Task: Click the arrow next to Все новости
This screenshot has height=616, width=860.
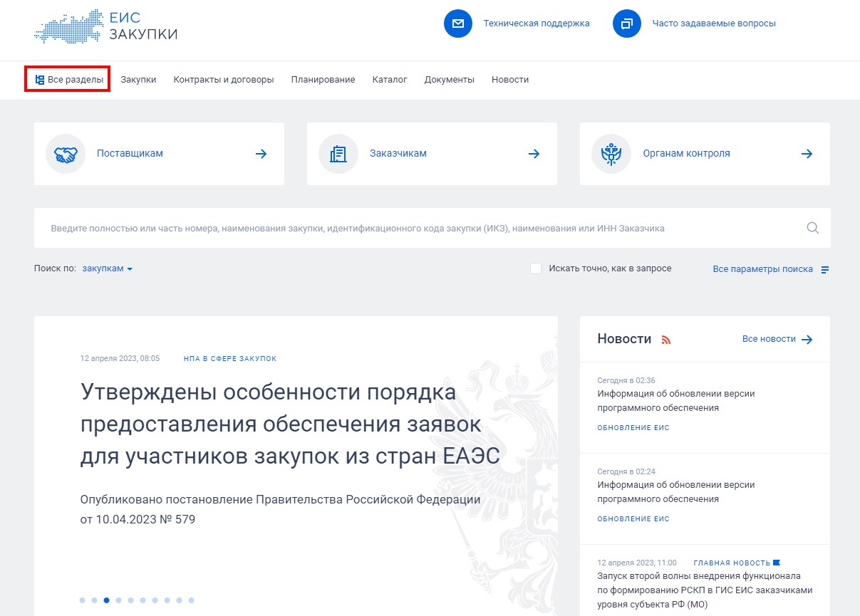Action: pos(807,340)
